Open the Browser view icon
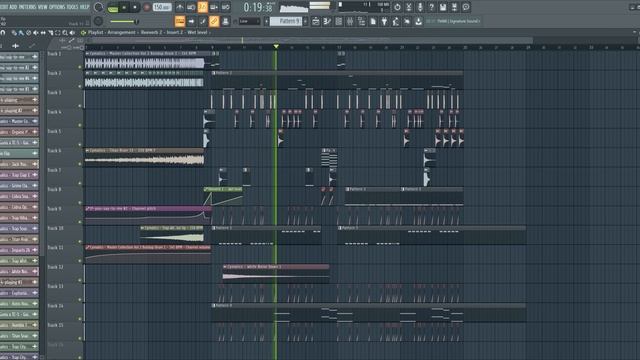The width and height of the screenshot is (640, 360). pos(361,21)
